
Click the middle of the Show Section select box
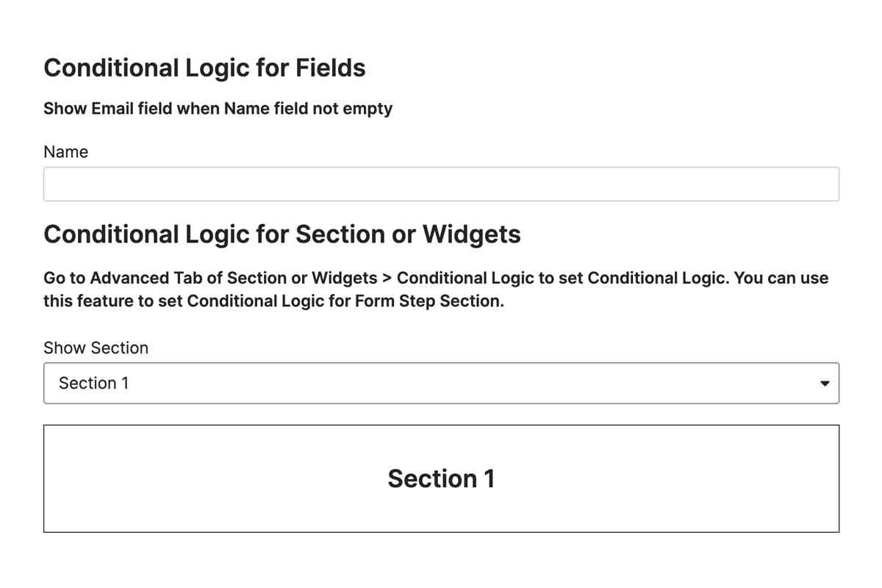coord(441,383)
